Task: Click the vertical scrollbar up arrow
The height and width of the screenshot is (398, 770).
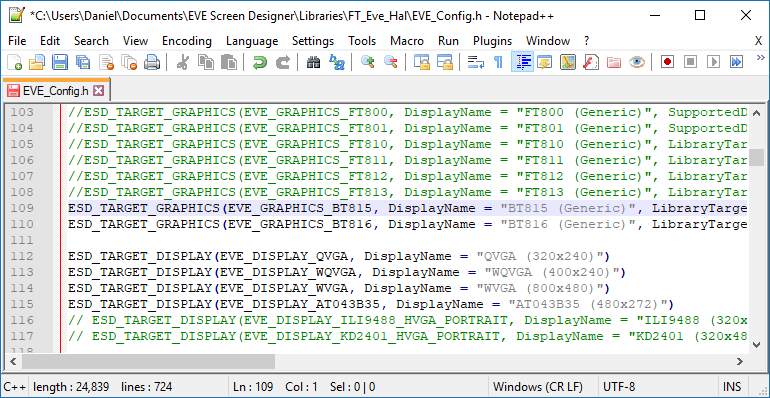Action: [757, 112]
